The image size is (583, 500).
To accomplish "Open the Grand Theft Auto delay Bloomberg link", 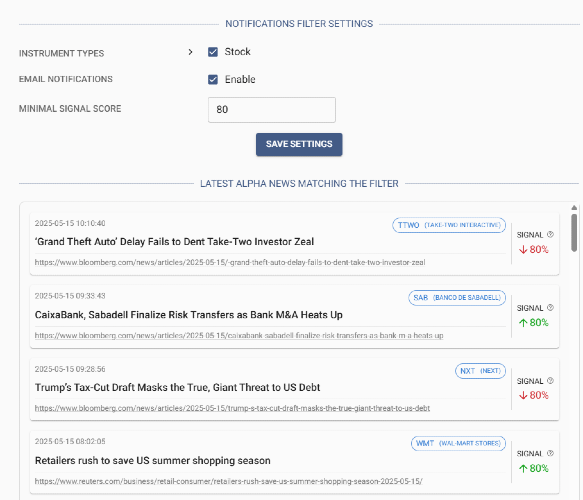I will 230,262.
